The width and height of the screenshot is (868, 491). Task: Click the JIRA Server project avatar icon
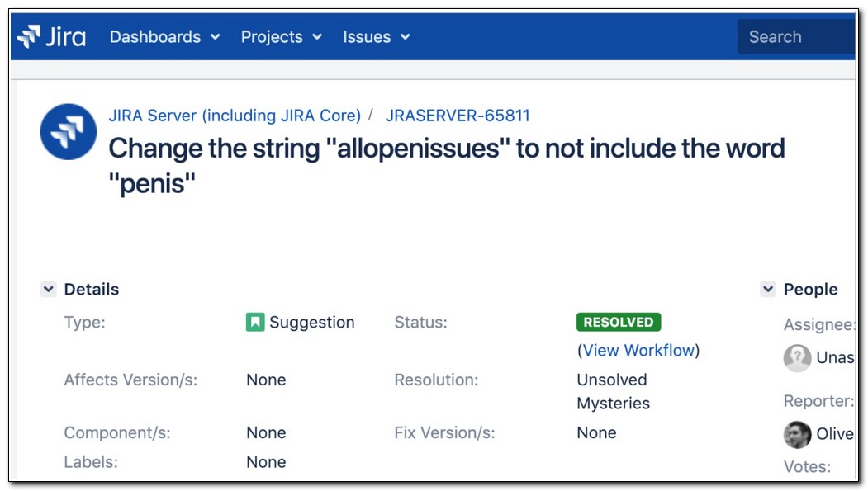click(x=69, y=132)
